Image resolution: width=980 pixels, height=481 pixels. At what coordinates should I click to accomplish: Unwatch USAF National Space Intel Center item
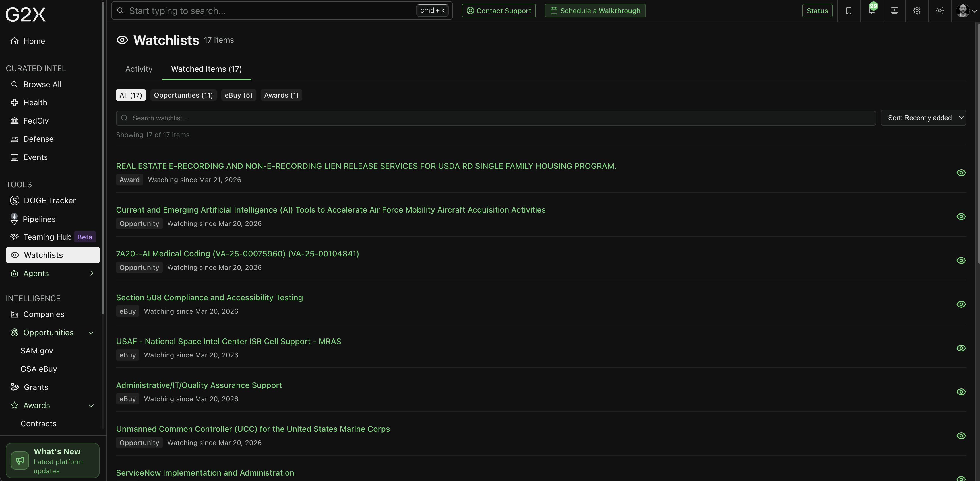961,348
